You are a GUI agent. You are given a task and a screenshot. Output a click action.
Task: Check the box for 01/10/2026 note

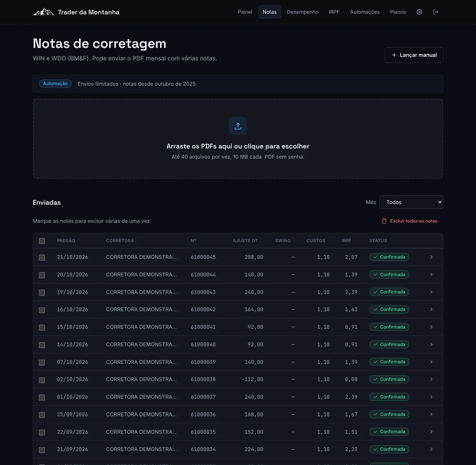tap(42, 397)
